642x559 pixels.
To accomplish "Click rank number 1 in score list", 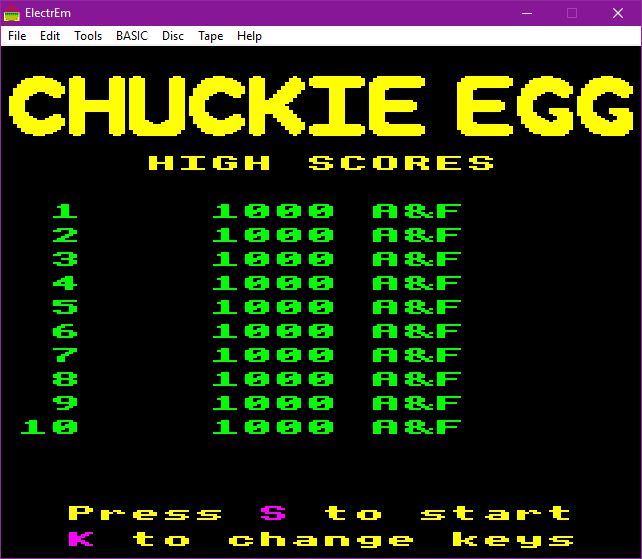I will (x=65, y=211).
